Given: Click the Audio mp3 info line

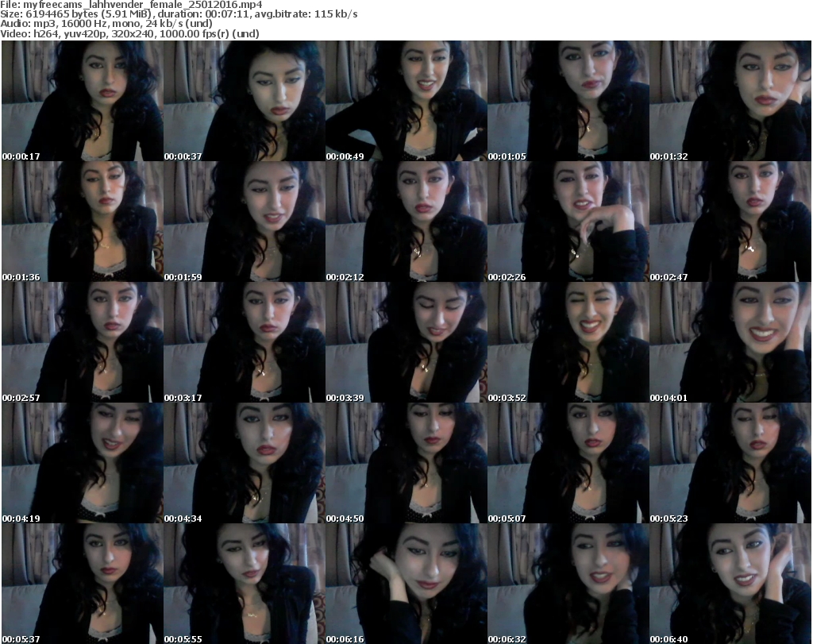Looking at the screenshot, I should pyautogui.click(x=106, y=24).
